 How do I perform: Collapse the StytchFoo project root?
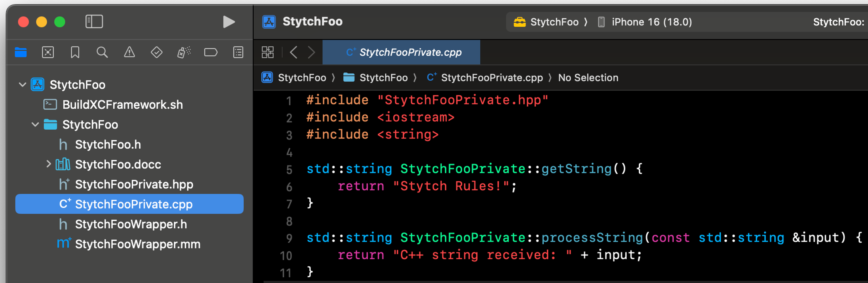(x=23, y=84)
